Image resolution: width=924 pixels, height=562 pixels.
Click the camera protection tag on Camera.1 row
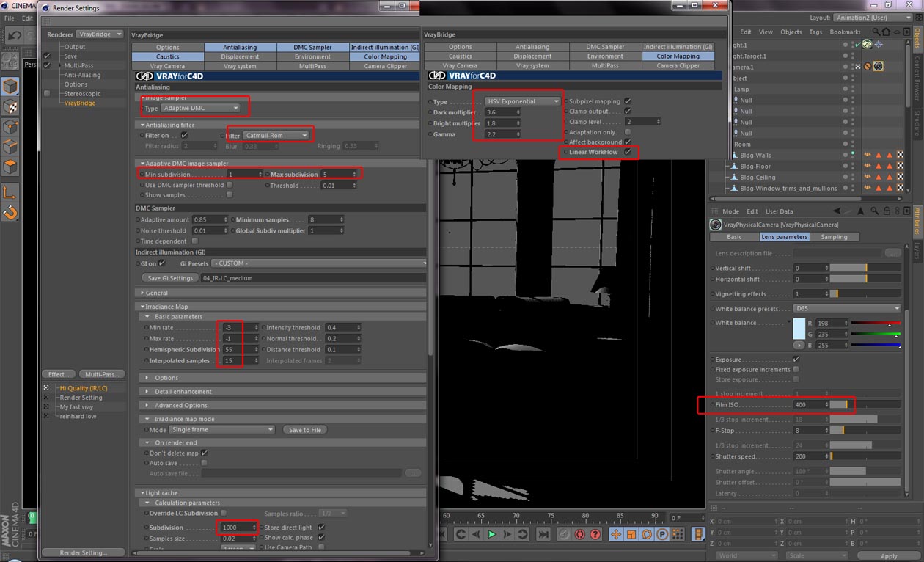(x=867, y=67)
